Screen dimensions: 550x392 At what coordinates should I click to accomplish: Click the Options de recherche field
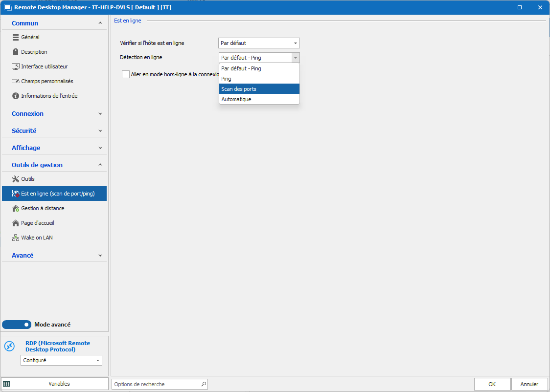click(x=157, y=384)
